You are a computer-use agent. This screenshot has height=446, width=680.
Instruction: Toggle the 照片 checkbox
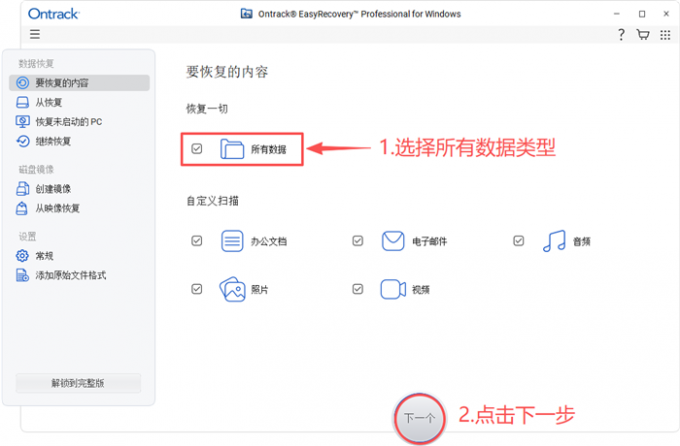tap(197, 289)
